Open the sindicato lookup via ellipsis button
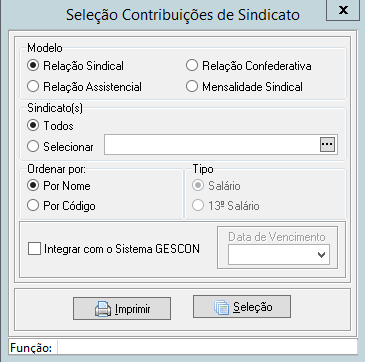Screen dimensions: 365x362 point(327,145)
